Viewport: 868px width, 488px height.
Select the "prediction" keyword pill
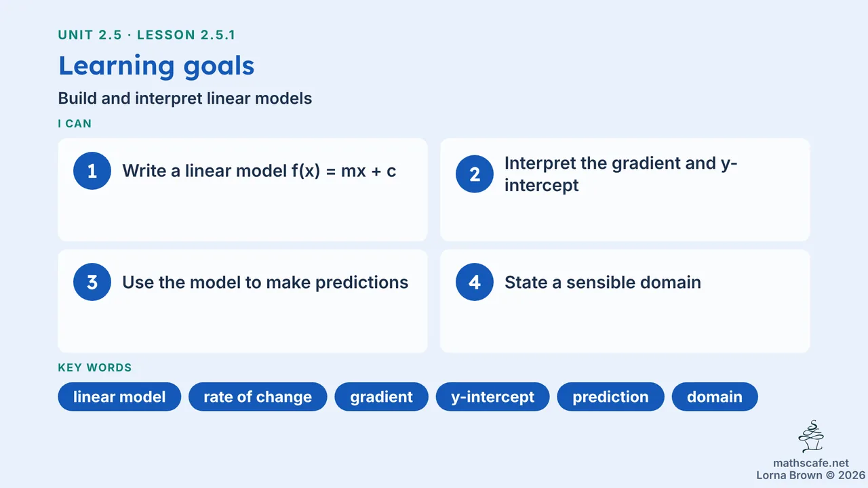[x=611, y=397]
